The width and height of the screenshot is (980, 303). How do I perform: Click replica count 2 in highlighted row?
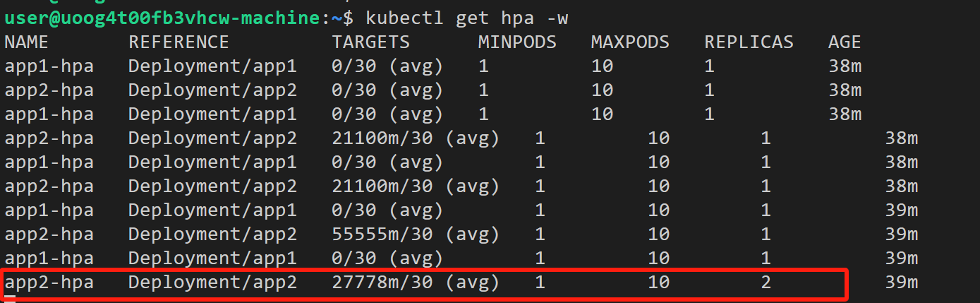766,283
